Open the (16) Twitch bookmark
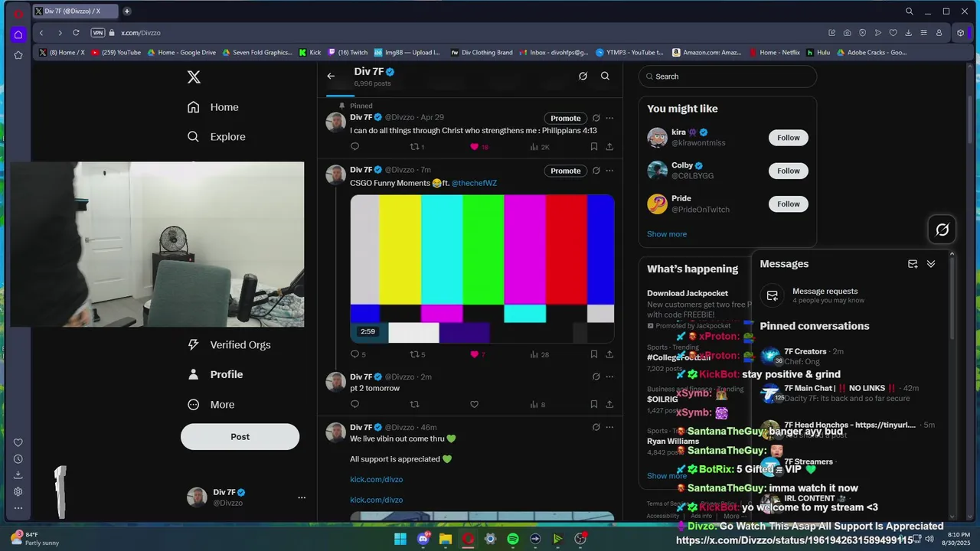Viewport: 980px width, 551px height. click(x=348, y=53)
